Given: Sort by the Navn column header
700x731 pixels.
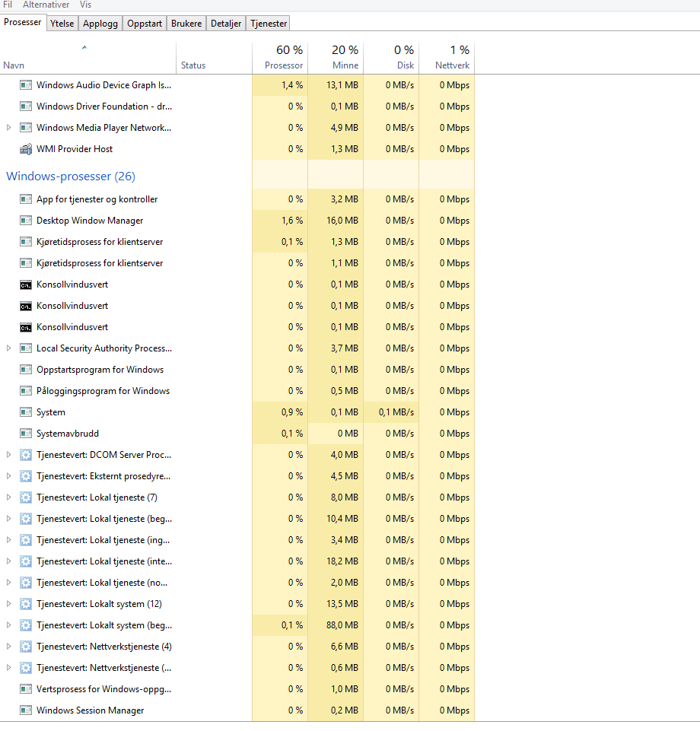Looking at the screenshot, I should [88, 59].
